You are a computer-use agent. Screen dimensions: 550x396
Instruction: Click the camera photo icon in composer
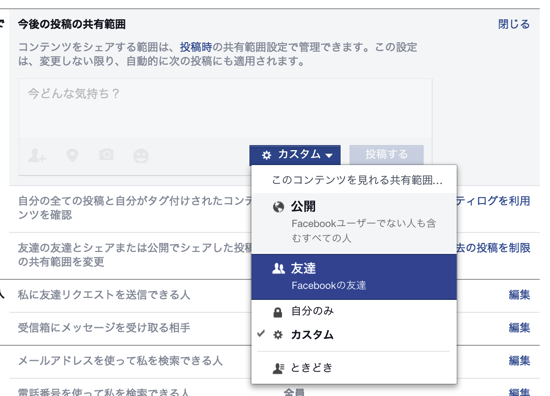106,154
